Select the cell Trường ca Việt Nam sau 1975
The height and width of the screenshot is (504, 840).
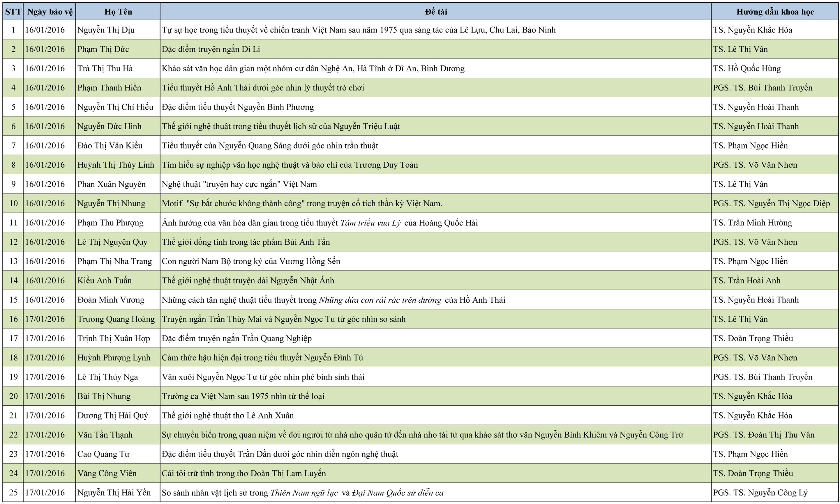click(x=243, y=396)
